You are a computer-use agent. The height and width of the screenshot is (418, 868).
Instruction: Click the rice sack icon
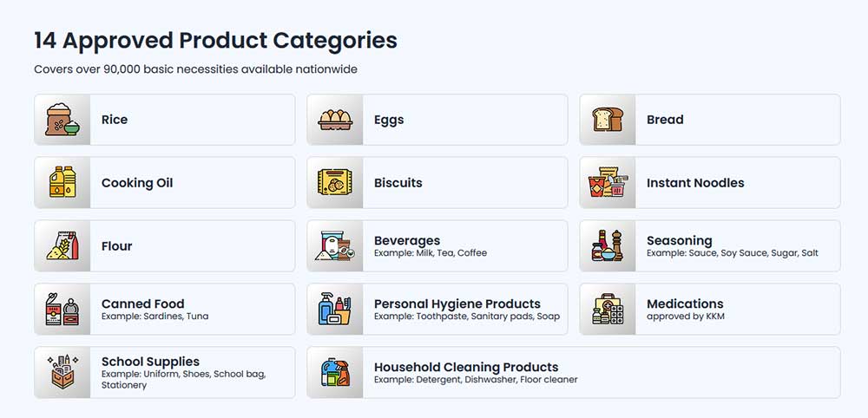62,120
